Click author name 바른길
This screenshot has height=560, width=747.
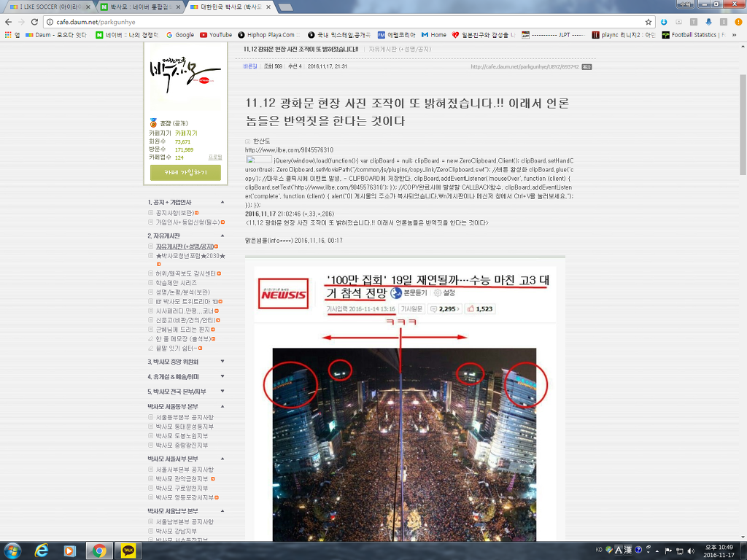coord(250,66)
